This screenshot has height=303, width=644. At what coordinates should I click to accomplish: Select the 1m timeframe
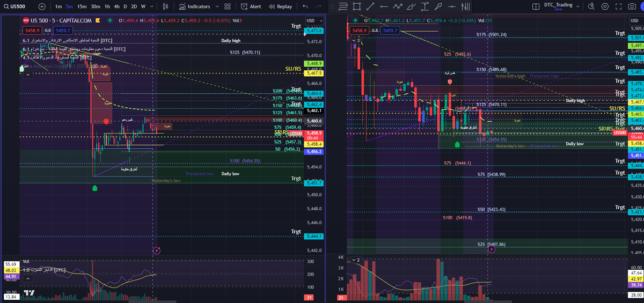pyautogui.click(x=58, y=6)
